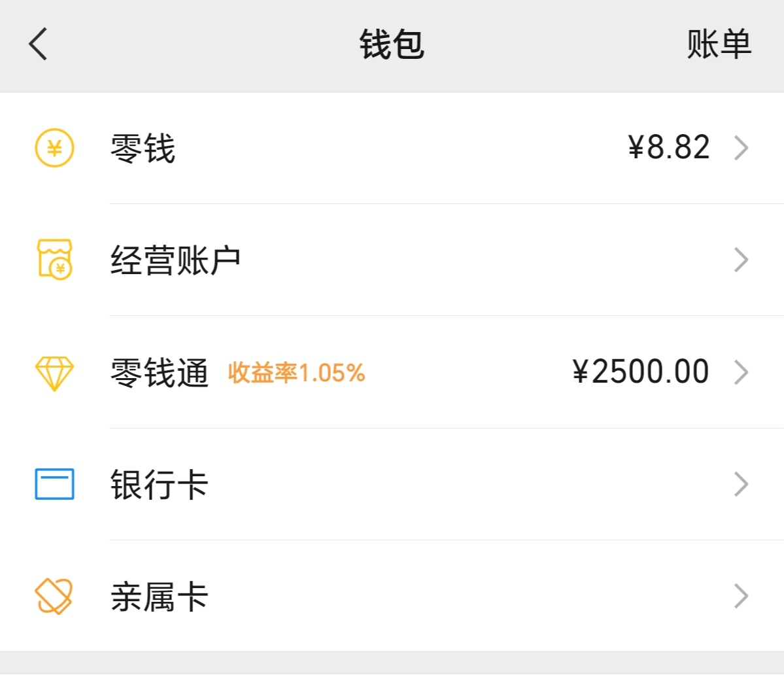Expand the 经营账户 row chevron

(x=741, y=260)
